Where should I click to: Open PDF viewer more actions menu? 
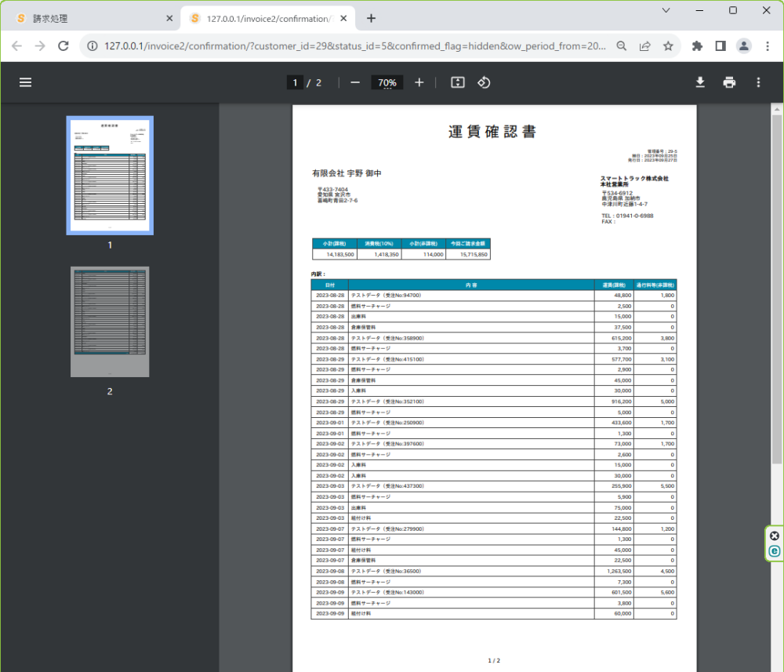tap(758, 82)
